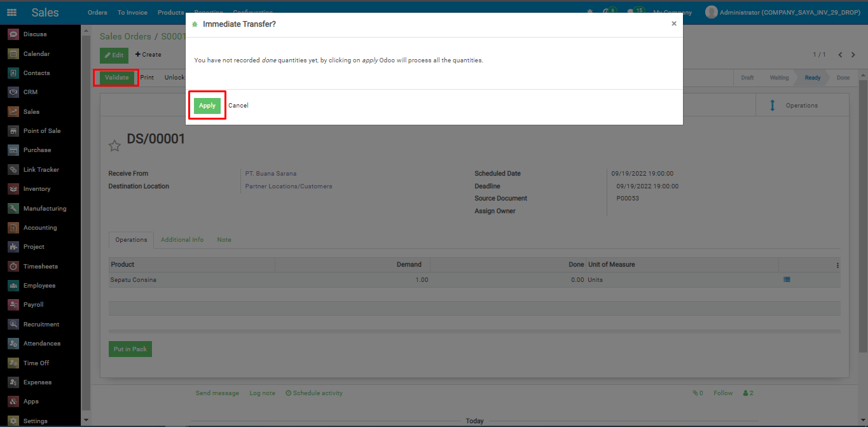This screenshot has height=427, width=868.
Task: Close the Immediate Transfer dialog
Action: pyautogui.click(x=674, y=24)
